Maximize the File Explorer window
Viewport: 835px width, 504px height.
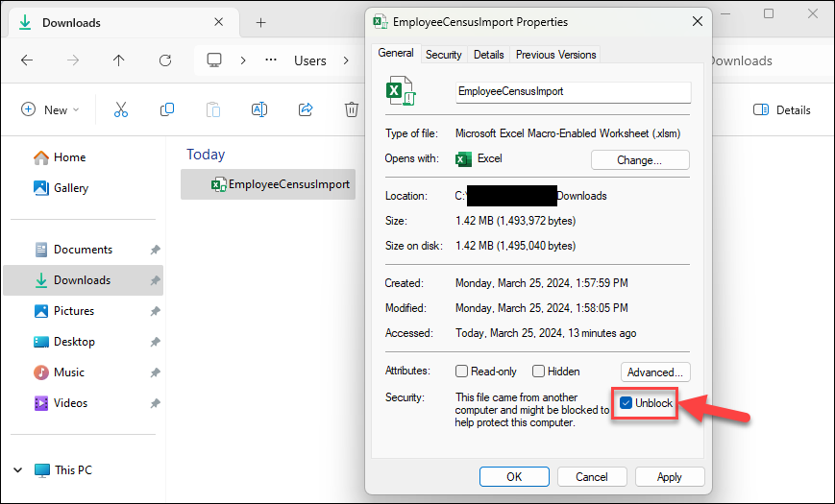coord(769,13)
